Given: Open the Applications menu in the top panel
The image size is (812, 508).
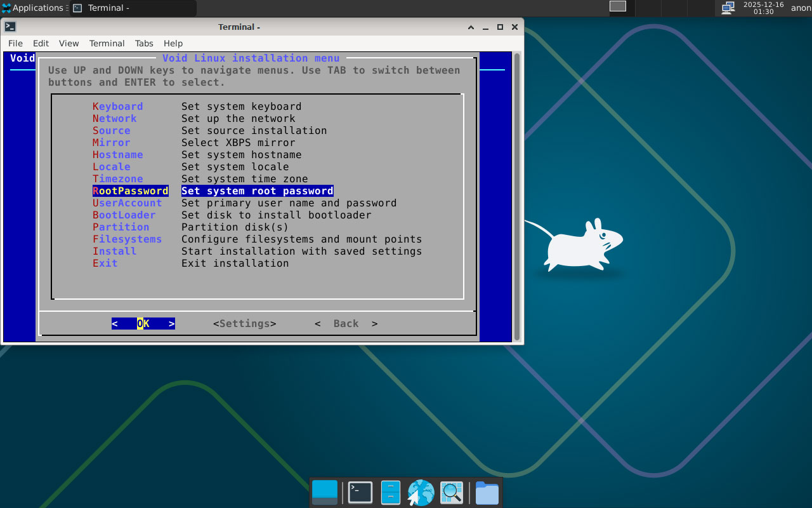Looking at the screenshot, I should pos(33,8).
